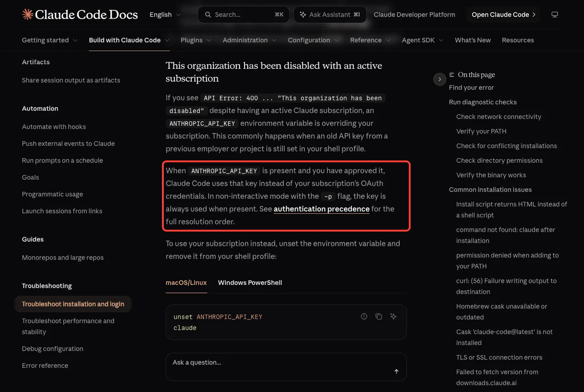This screenshot has height=392, width=584.
Task: Click the Ask Assistant button
Action: tap(330, 15)
